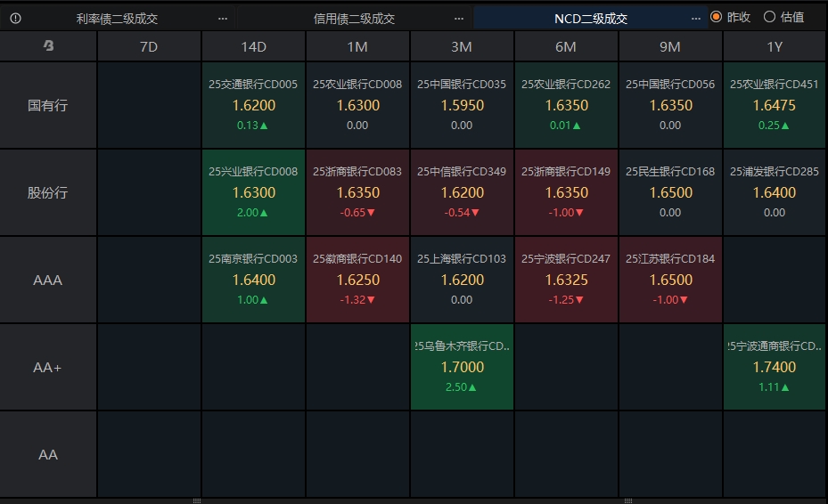
Task: Select the 昨收 radio button
Action: [716, 17]
